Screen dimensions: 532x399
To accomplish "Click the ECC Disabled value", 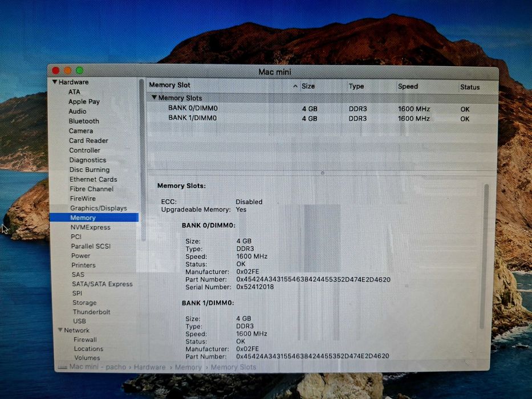I will [x=249, y=202].
